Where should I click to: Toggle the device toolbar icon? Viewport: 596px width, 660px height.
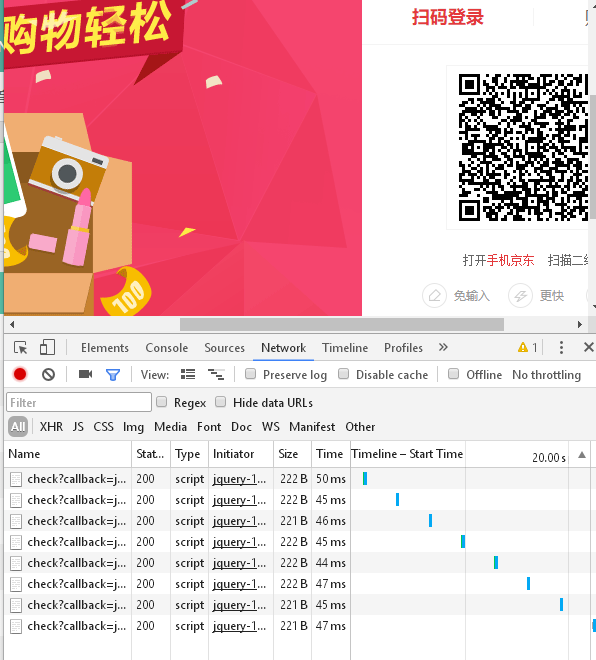[x=47, y=348]
